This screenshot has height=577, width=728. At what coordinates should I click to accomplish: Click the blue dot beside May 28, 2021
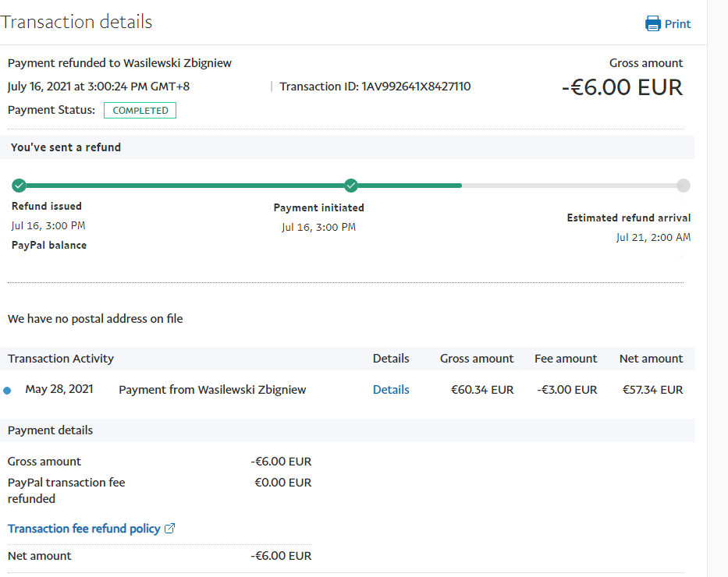click(8, 391)
